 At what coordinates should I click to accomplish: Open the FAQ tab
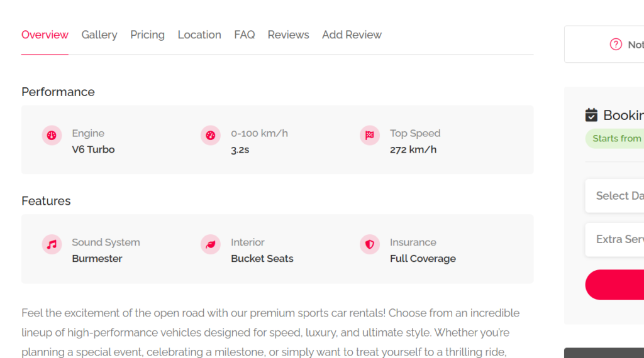point(244,35)
